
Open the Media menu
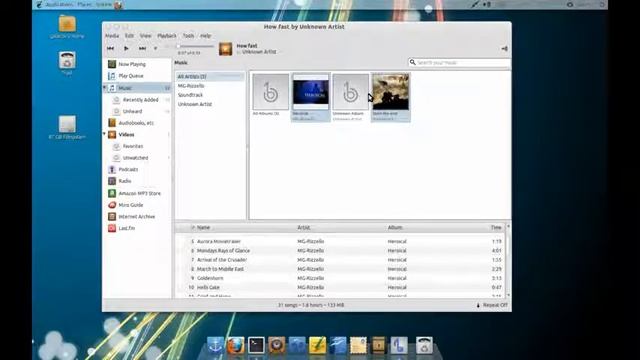point(112,36)
